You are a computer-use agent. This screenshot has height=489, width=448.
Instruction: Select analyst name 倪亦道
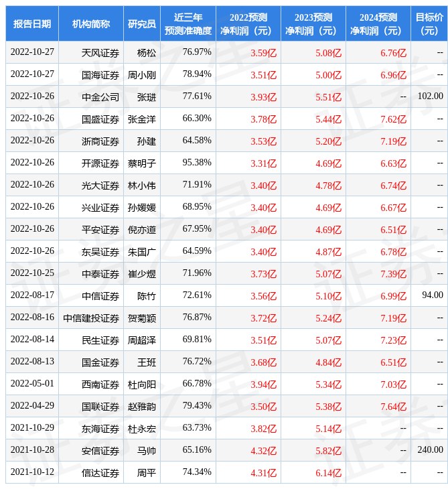click(x=142, y=230)
